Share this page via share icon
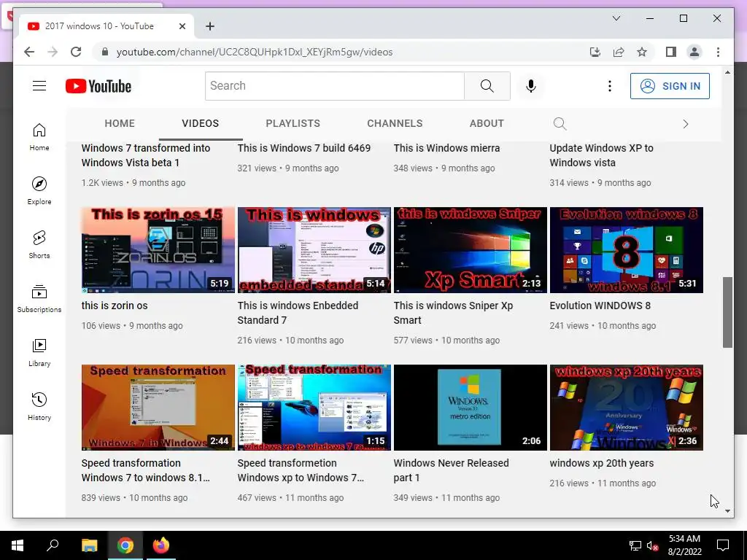The width and height of the screenshot is (747, 560). coord(619,52)
